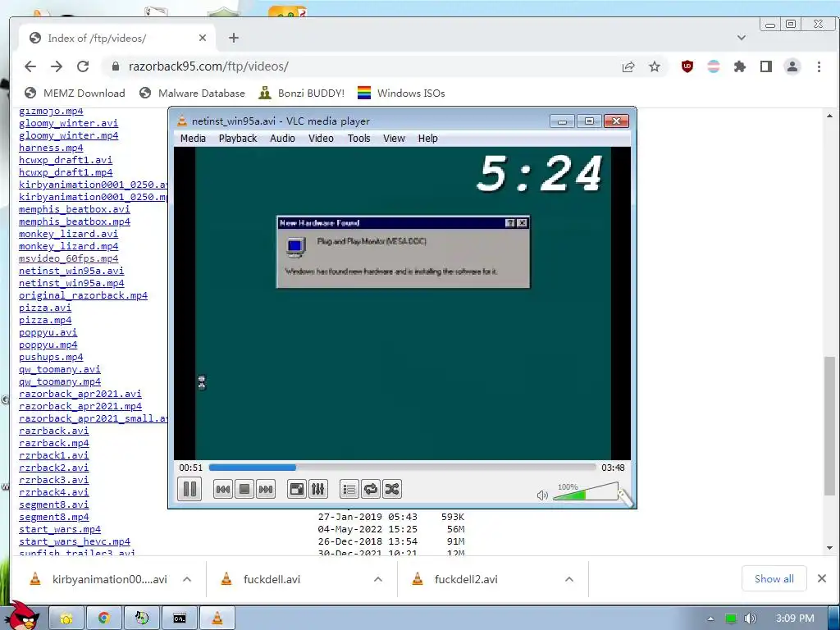
Task: Seek within VLC progress bar
Action: click(x=402, y=468)
